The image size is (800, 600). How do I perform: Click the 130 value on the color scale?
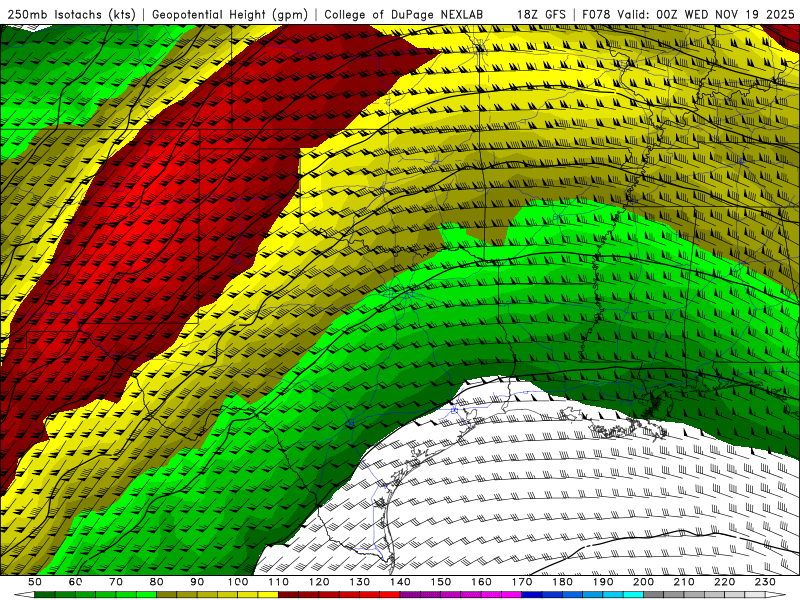point(360,582)
